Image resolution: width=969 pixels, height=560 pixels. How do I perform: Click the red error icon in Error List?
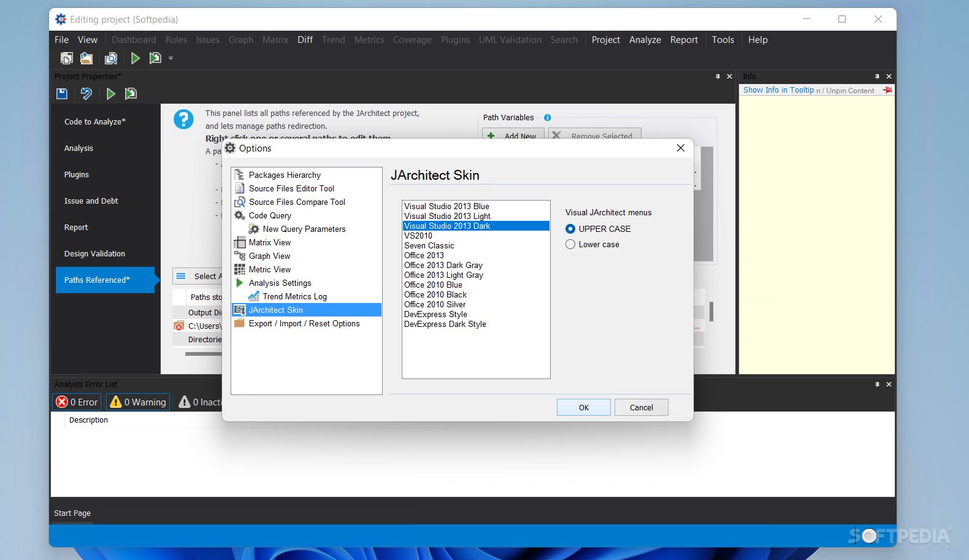click(62, 402)
